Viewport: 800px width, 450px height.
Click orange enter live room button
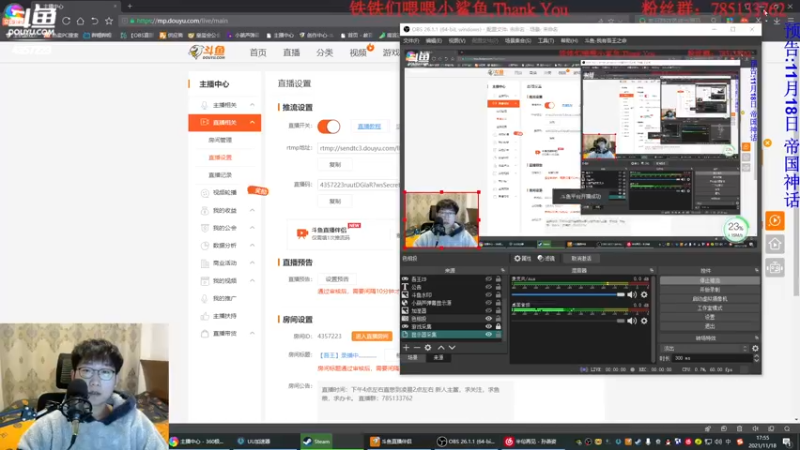pos(372,336)
